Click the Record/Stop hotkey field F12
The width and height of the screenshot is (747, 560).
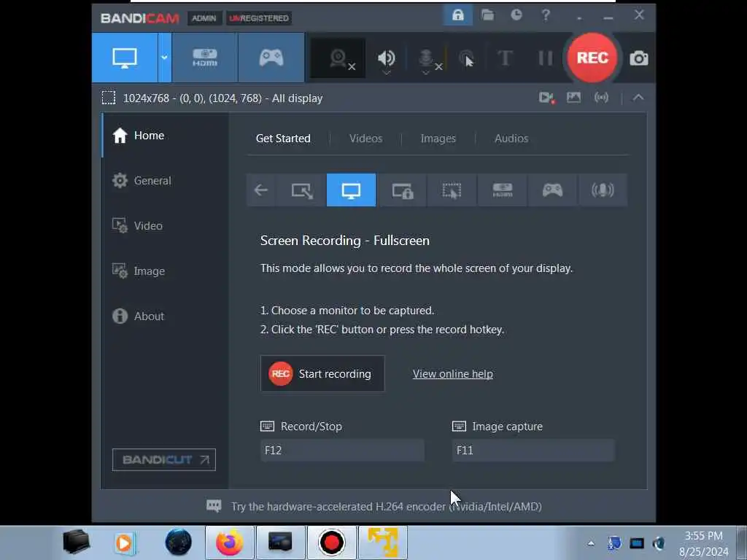(x=342, y=451)
